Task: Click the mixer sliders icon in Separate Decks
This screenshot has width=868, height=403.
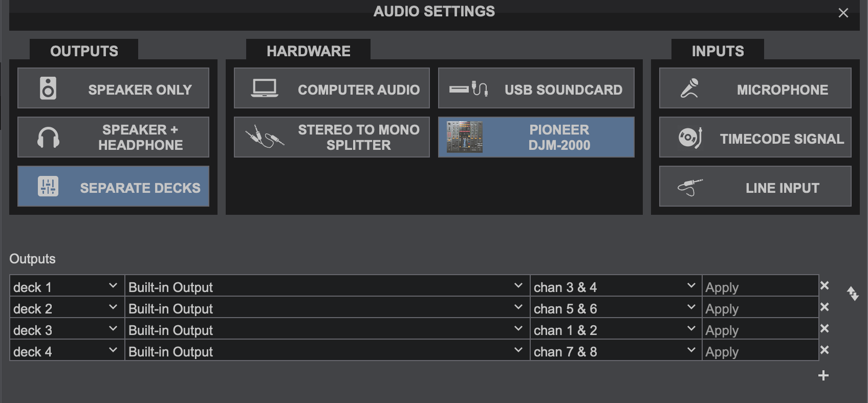Action: 48,187
